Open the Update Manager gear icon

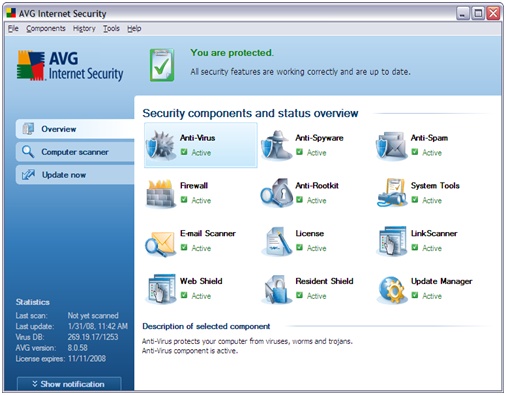[x=392, y=290]
